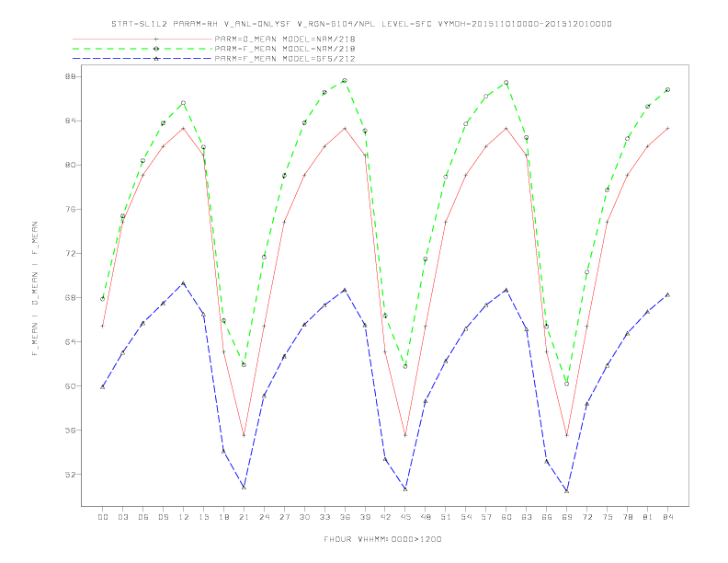The image size is (728, 563).
Task: Click x-axis tick label 21
Action: (244, 517)
